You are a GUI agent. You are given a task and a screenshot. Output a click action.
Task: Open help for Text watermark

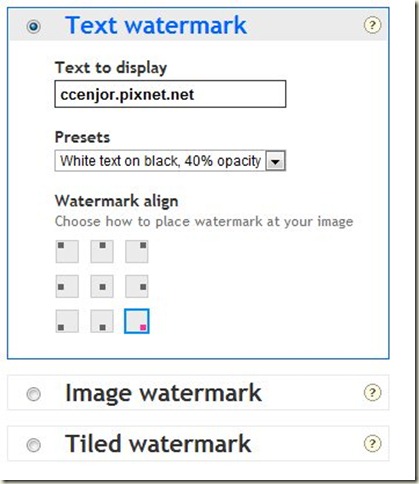372,25
